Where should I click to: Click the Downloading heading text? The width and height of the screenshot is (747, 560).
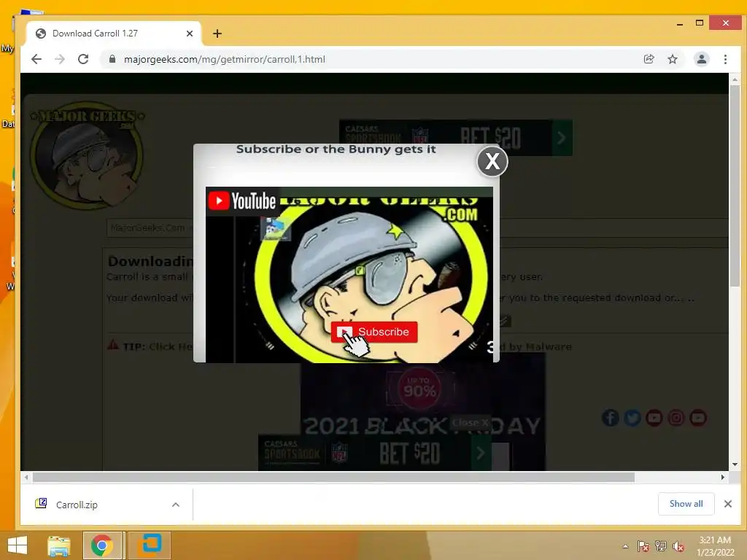[150, 261]
